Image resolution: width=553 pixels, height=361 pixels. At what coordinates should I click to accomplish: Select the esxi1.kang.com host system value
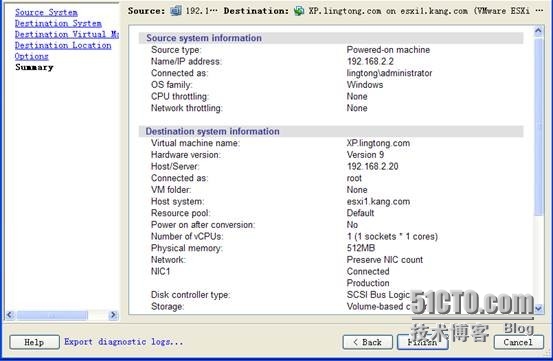pos(378,202)
